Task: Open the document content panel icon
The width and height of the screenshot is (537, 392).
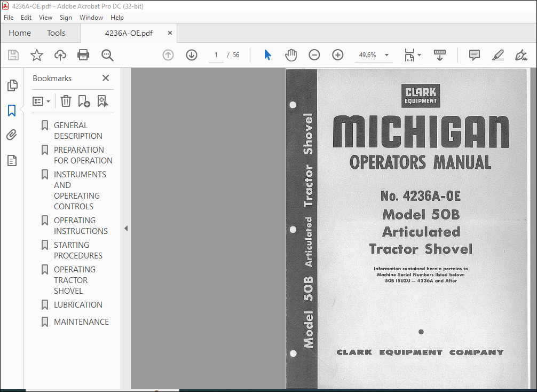Action: pyautogui.click(x=12, y=160)
